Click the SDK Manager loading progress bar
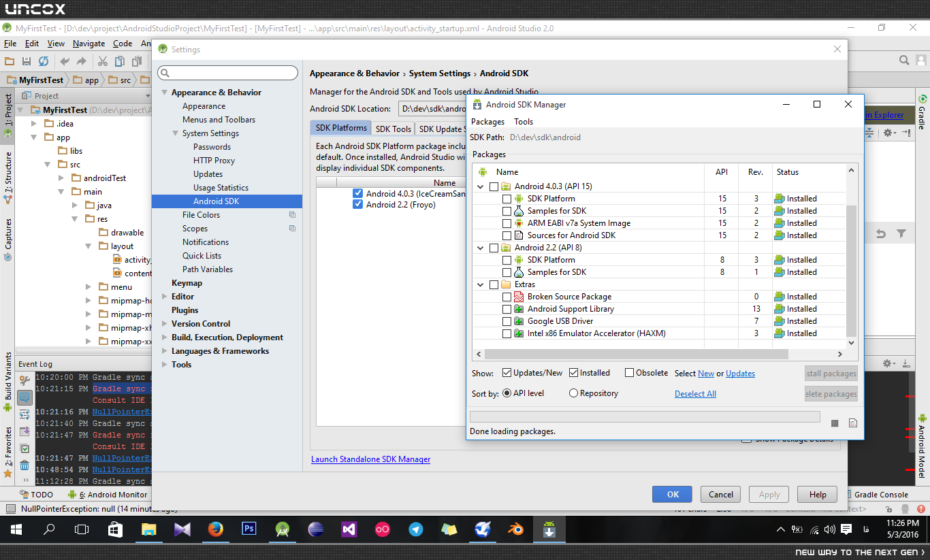 pyautogui.click(x=645, y=416)
